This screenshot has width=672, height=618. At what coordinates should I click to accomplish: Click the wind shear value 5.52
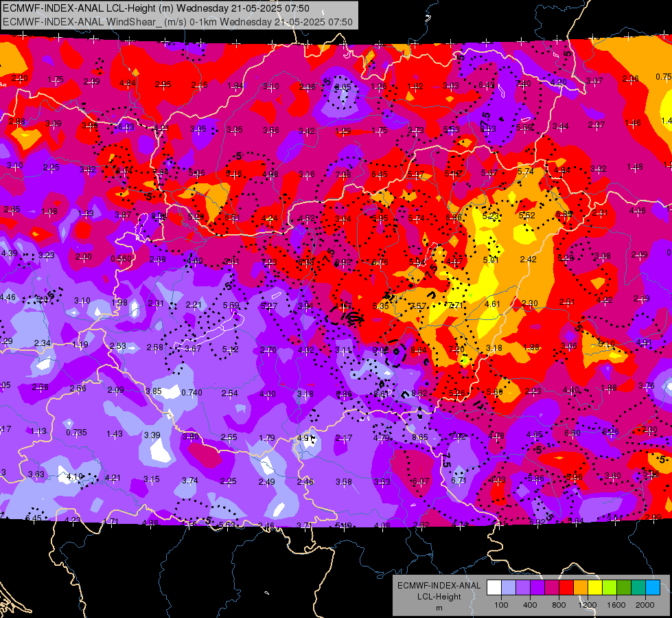[x=526, y=216]
